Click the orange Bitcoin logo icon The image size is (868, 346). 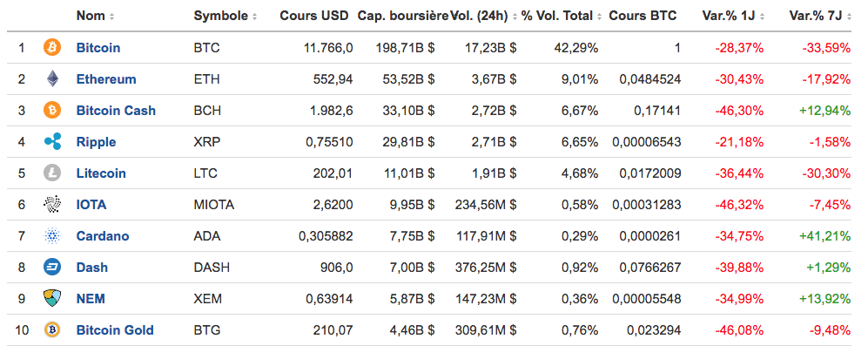point(52,48)
